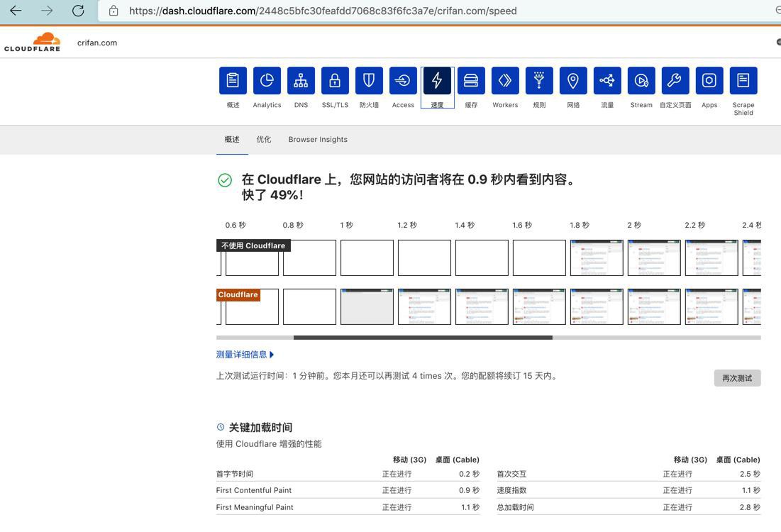This screenshot has width=781, height=532.
Task: Click the 首字节时间 row label
Action: pos(235,474)
